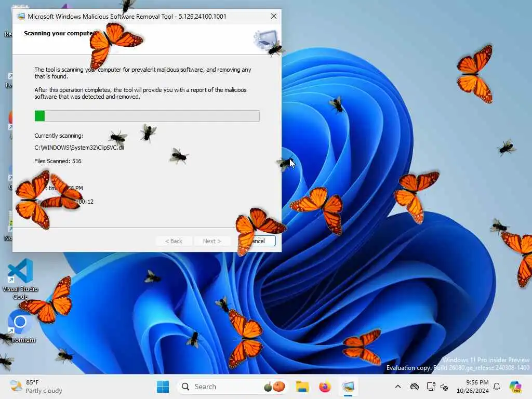532x399 pixels.
Task: Click the fruit icon in Search box
Action: coord(274,387)
